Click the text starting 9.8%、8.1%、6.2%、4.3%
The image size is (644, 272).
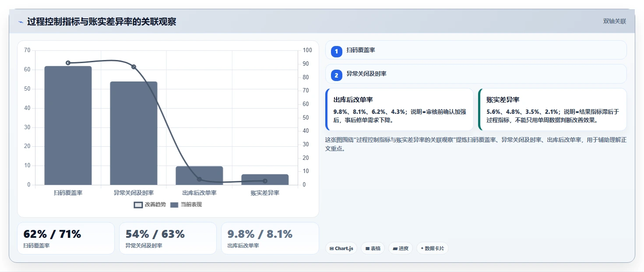pyautogui.click(x=399, y=116)
